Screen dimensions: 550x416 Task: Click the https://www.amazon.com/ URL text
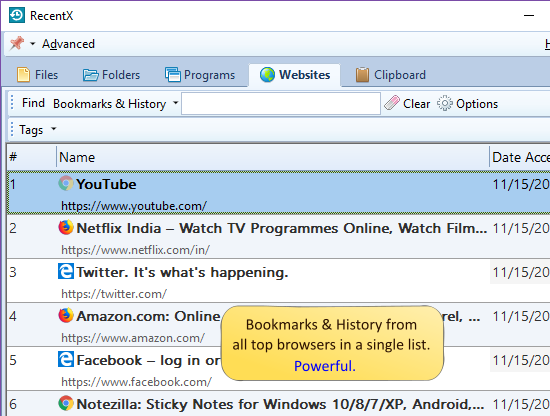[133, 338]
